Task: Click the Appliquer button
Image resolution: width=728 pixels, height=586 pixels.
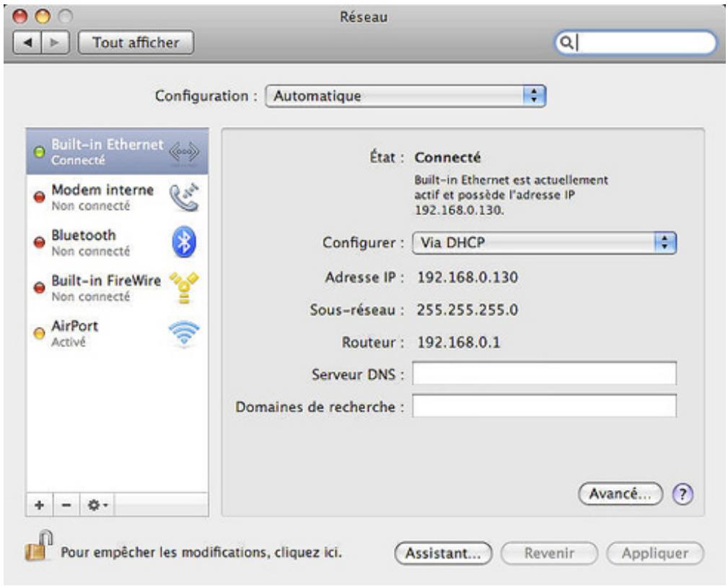Action: tap(655, 554)
